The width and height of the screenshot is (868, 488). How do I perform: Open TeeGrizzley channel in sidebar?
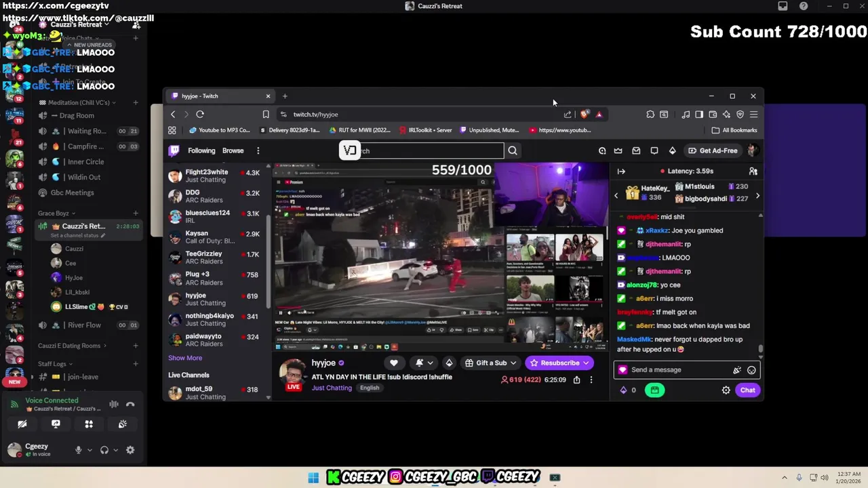pyautogui.click(x=215, y=258)
